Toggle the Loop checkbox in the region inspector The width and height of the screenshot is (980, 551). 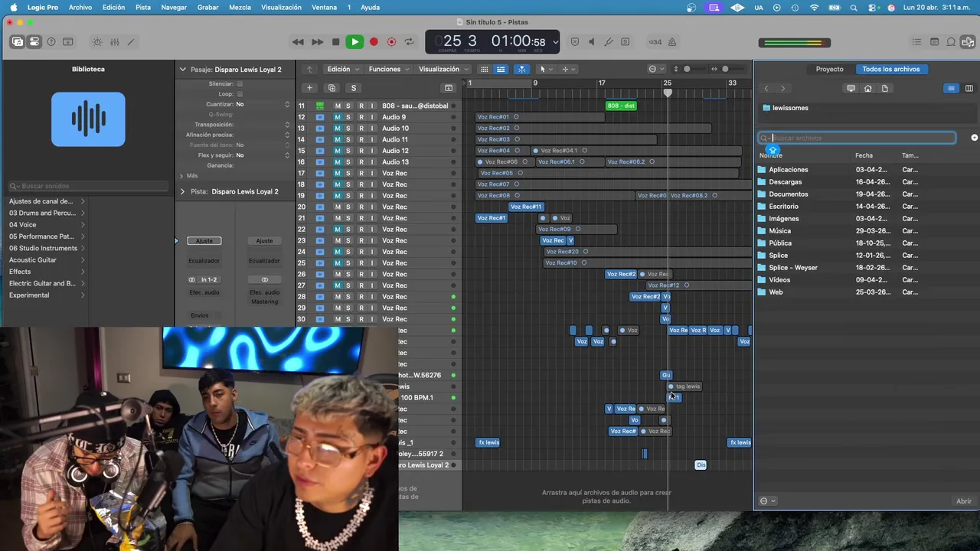(240, 94)
